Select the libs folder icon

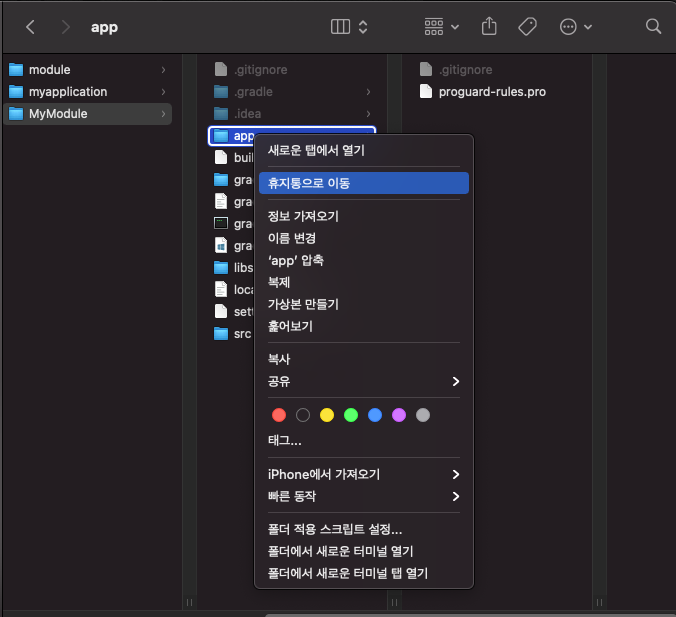click(x=221, y=268)
